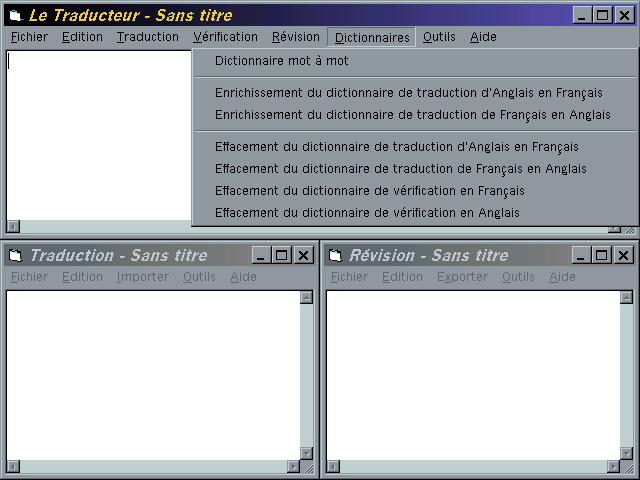This screenshot has height=480, width=640.
Task: Open the Fichier menu in Le Traducteur
Action: (29, 37)
